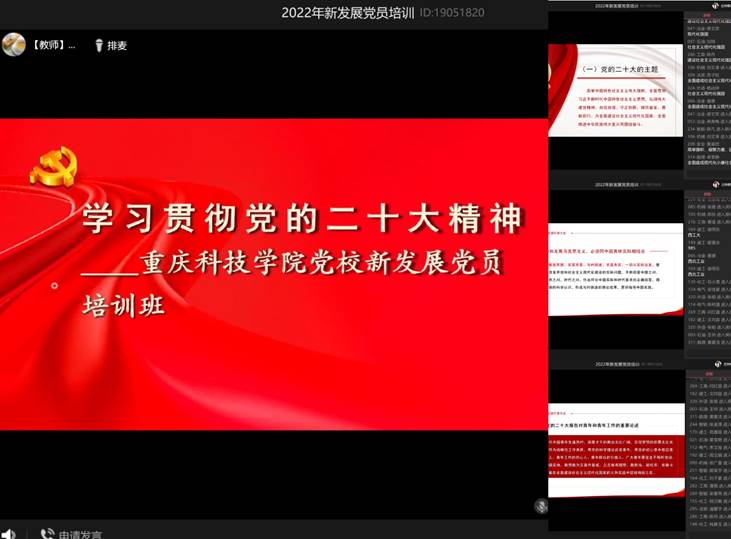Click the main red presentation slide
This screenshot has width=731, height=539.
tap(274, 274)
